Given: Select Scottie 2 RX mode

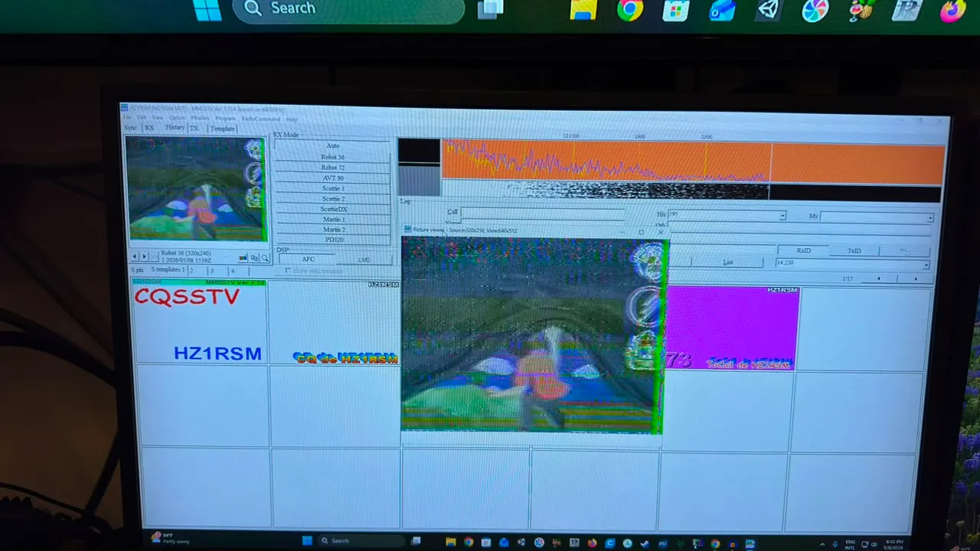Looking at the screenshot, I should pyautogui.click(x=332, y=198).
